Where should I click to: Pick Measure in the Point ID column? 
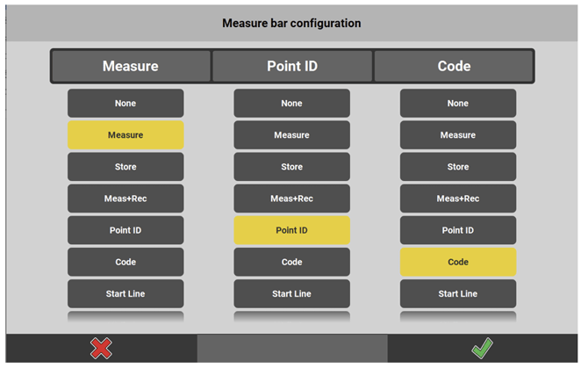(291, 135)
